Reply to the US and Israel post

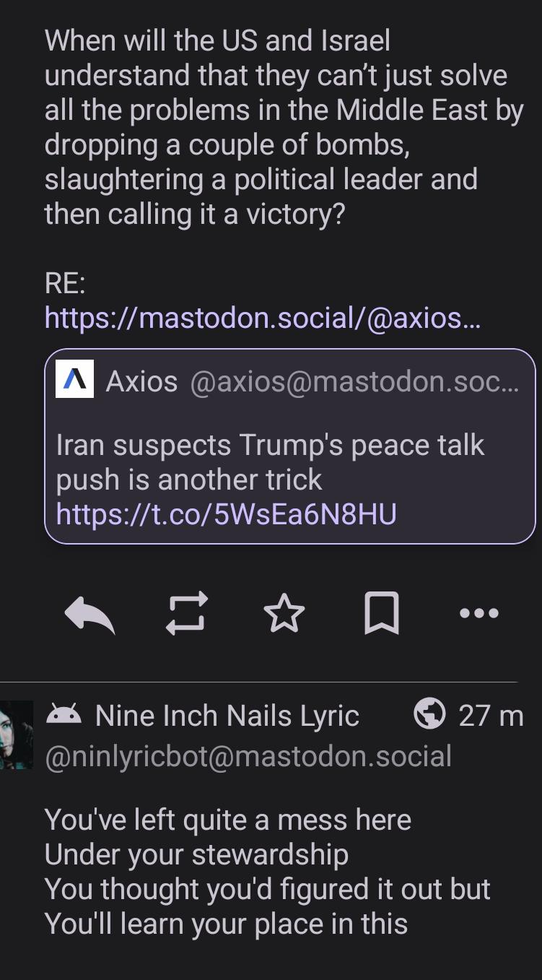click(89, 614)
